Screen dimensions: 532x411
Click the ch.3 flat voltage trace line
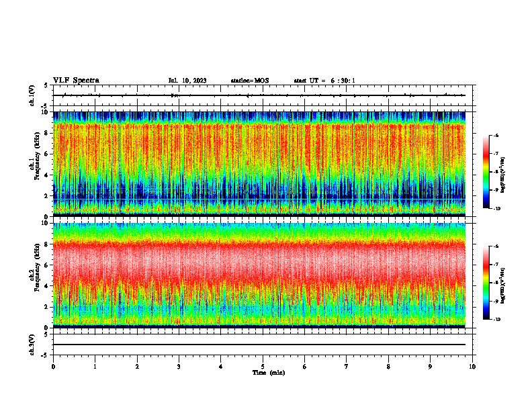pyautogui.click(x=259, y=345)
